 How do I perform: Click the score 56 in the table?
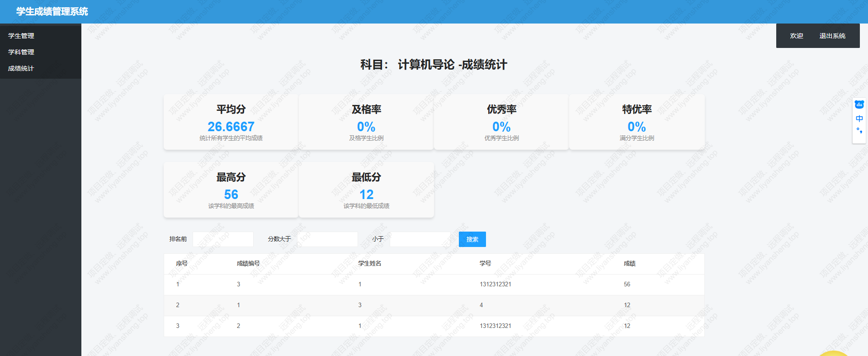627,284
